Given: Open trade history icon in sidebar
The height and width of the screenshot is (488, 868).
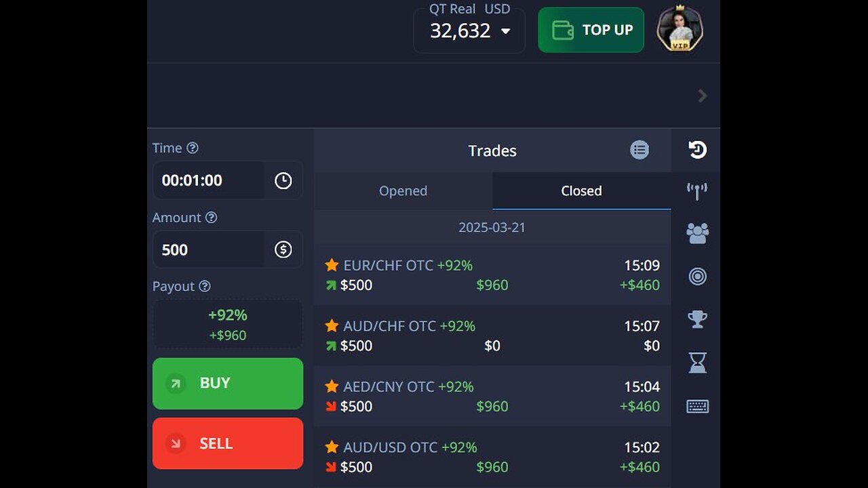Looking at the screenshot, I should (x=697, y=150).
